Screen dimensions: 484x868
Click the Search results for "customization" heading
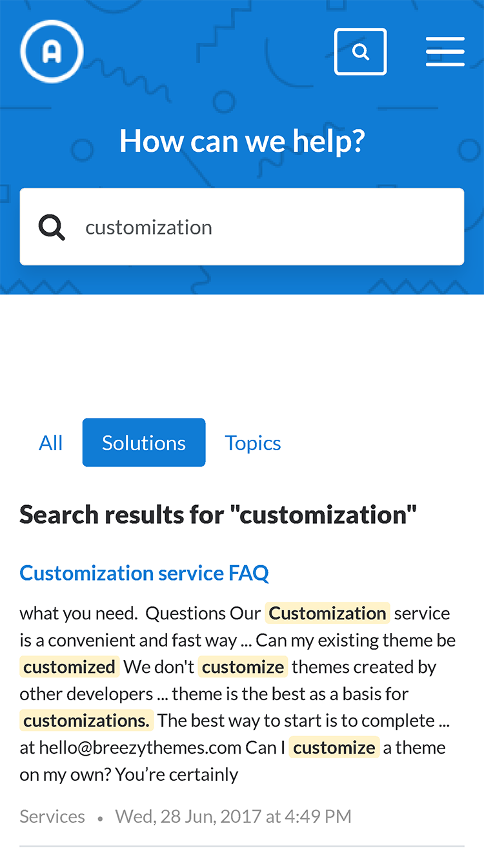(x=218, y=515)
